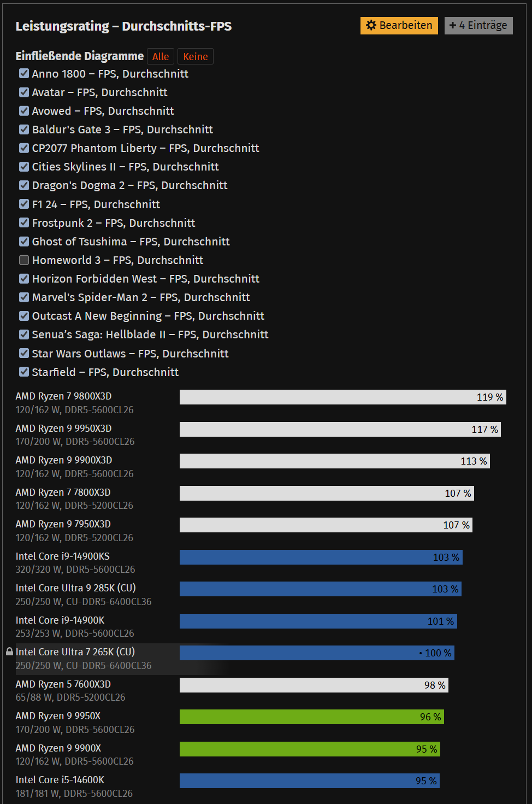Select all diagrams with Alle button
This screenshot has width=532, height=804.
(x=161, y=56)
